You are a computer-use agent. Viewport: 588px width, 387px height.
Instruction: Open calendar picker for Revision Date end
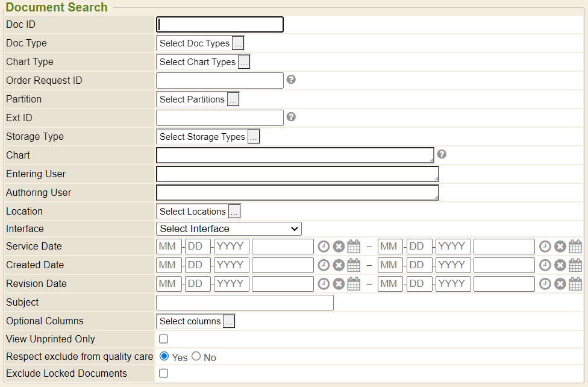tap(575, 284)
